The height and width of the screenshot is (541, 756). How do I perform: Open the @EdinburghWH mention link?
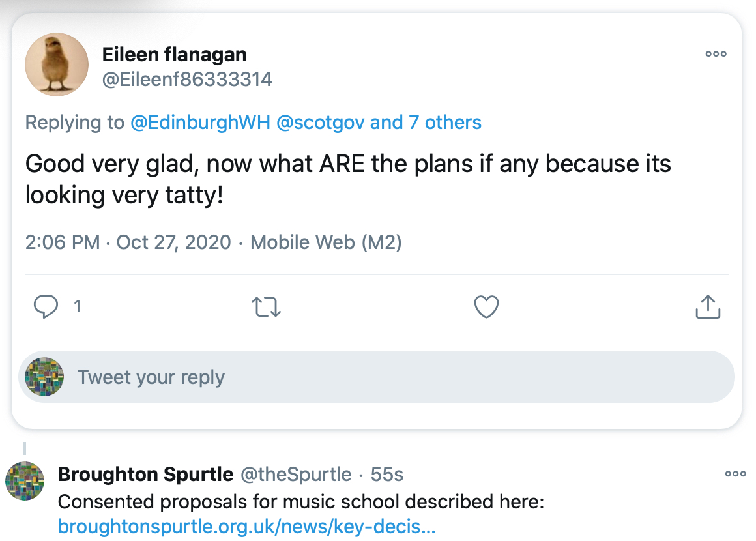[x=200, y=123]
